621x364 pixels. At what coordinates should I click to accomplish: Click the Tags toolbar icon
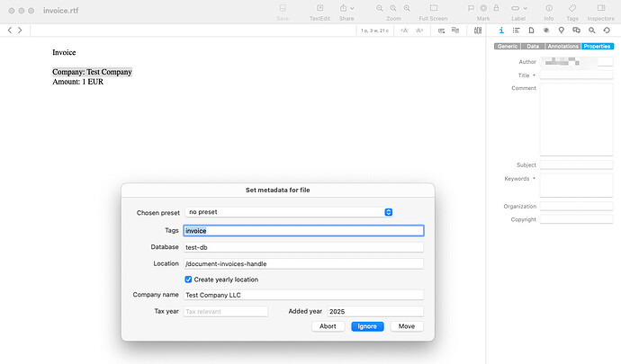[572, 9]
